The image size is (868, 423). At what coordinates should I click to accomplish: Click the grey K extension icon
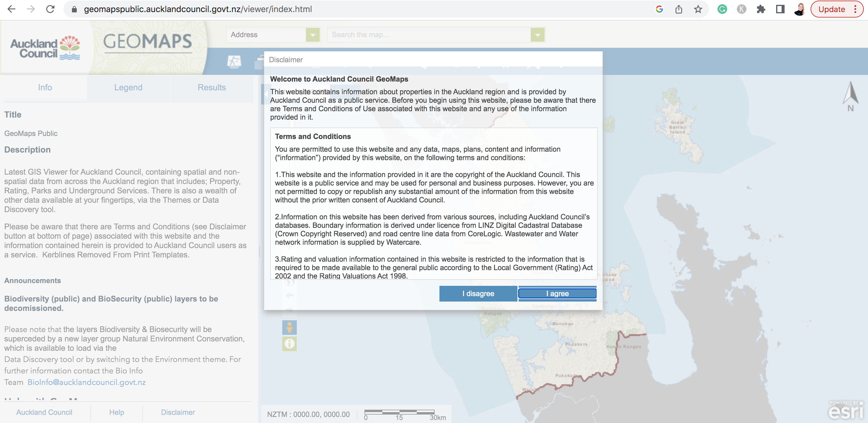[x=742, y=9]
